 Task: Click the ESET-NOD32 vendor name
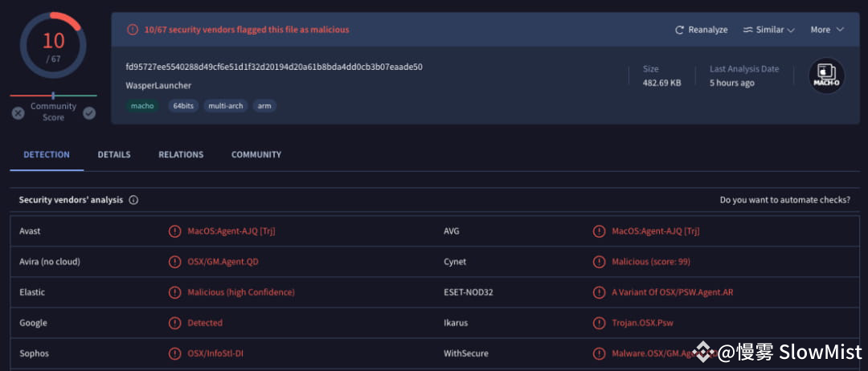coord(469,292)
